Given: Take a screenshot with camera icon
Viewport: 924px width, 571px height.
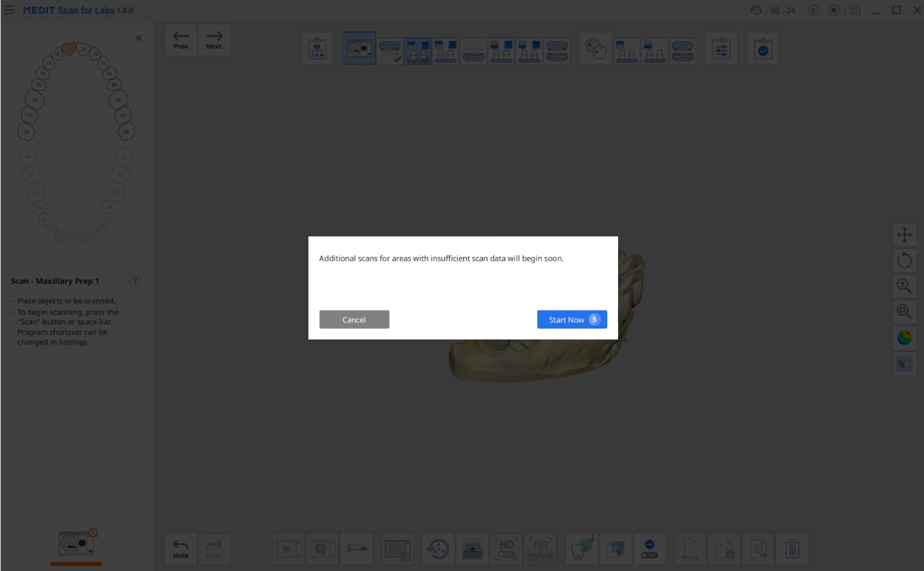Looking at the screenshot, I should pyautogui.click(x=855, y=10).
